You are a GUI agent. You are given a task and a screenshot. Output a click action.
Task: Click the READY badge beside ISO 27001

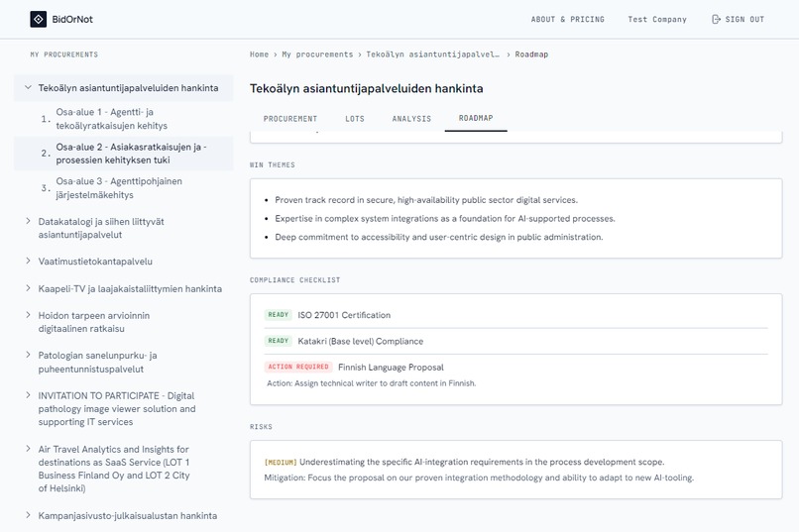pos(279,315)
